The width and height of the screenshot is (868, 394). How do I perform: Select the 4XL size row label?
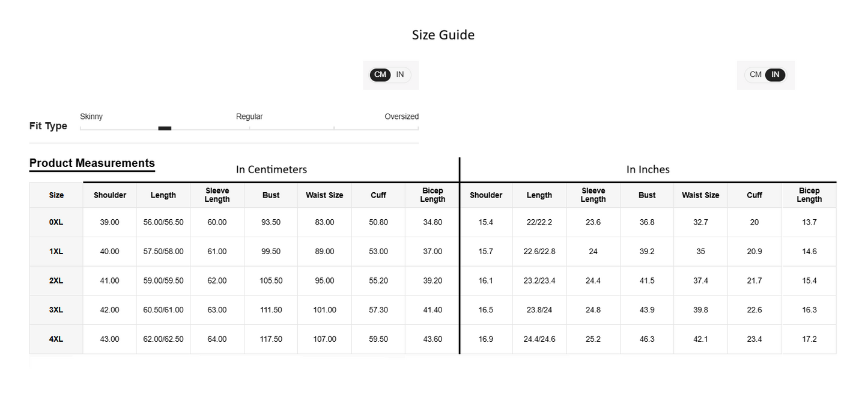[56, 339]
